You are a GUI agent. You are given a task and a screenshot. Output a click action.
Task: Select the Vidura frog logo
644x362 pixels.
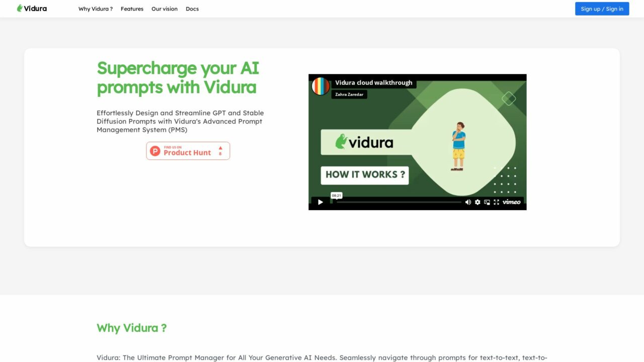[19, 8]
